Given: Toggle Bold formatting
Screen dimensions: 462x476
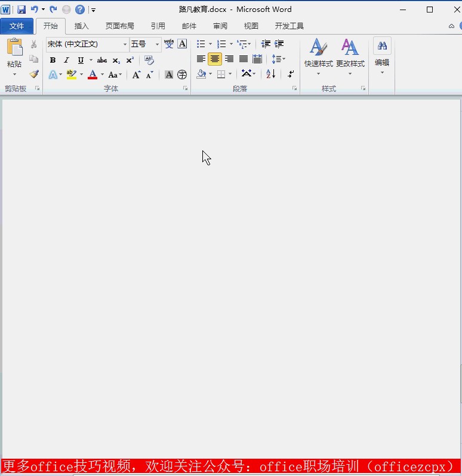Looking at the screenshot, I should [53, 60].
